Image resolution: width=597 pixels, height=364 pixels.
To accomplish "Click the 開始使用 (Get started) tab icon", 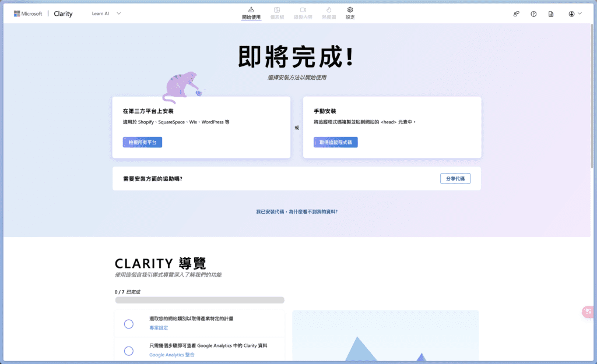I will [x=251, y=10].
